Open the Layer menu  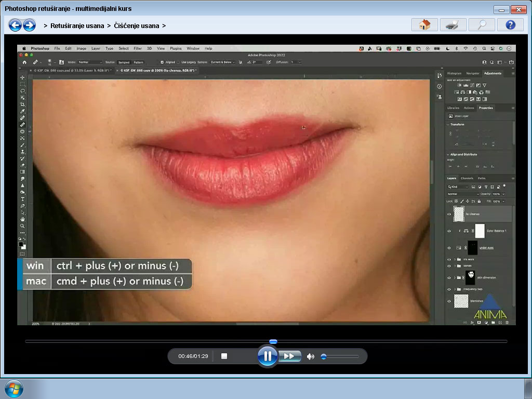[96, 48]
